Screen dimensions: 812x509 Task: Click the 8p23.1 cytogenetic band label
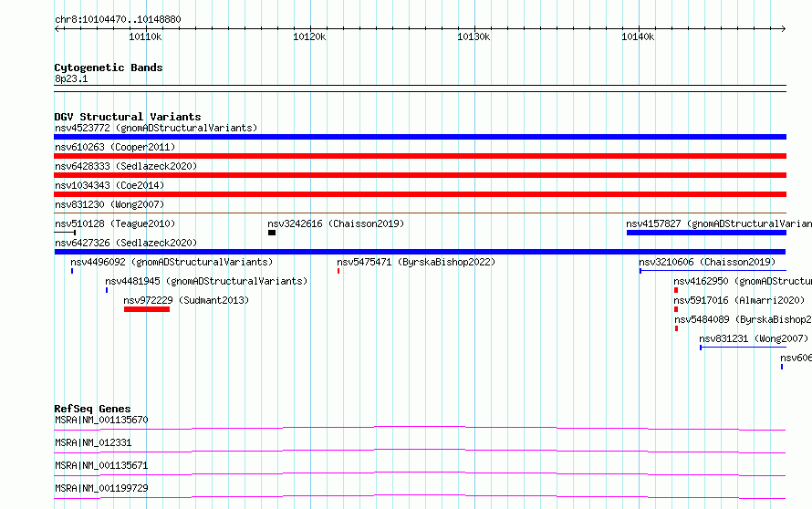pos(71,78)
